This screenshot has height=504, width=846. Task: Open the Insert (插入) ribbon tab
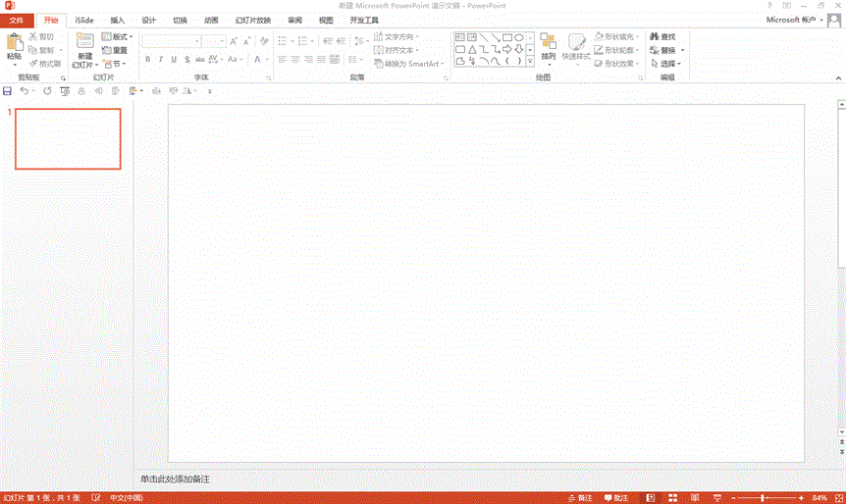pyautogui.click(x=118, y=20)
